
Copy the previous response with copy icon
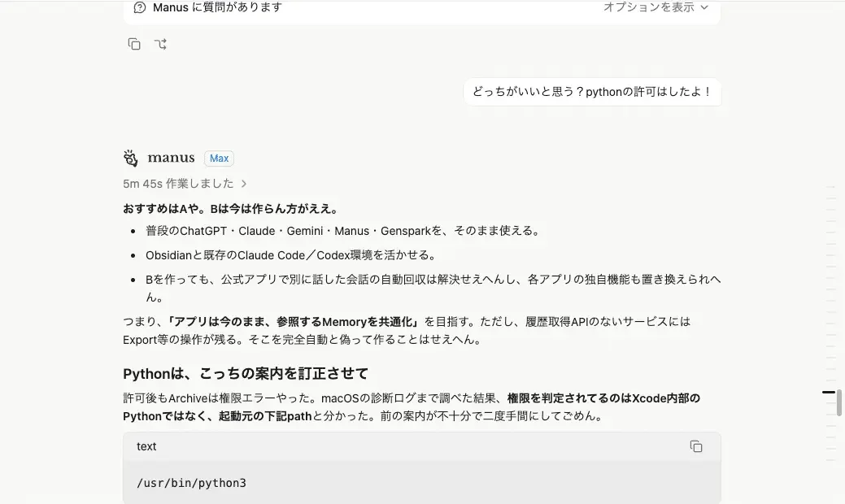tap(134, 44)
